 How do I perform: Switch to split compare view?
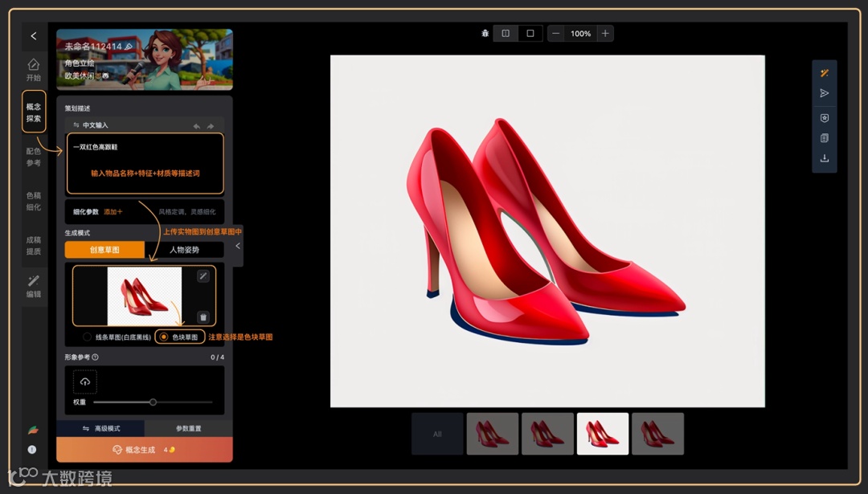[506, 34]
